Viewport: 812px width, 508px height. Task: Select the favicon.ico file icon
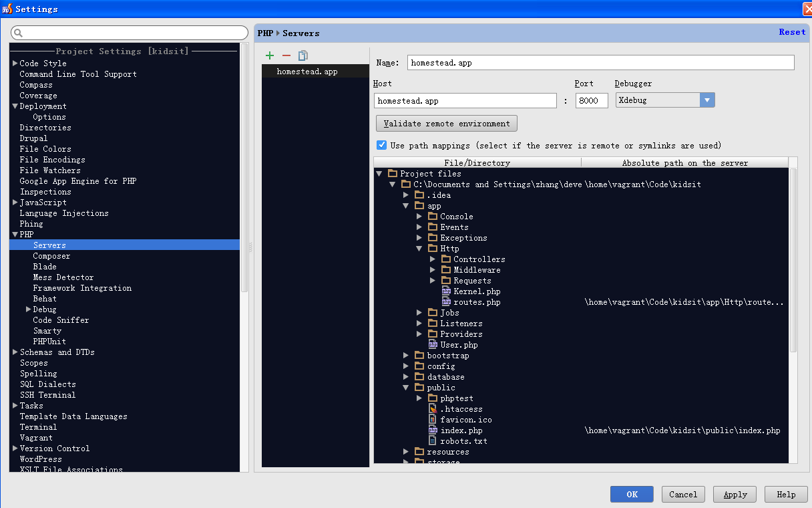point(433,420)
